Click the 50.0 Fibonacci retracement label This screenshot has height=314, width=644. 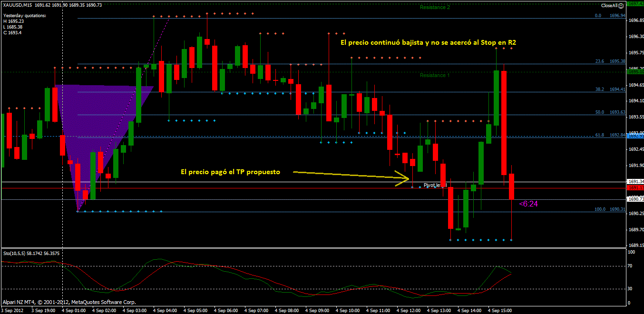pyautogui.click(x=600, y=112)
